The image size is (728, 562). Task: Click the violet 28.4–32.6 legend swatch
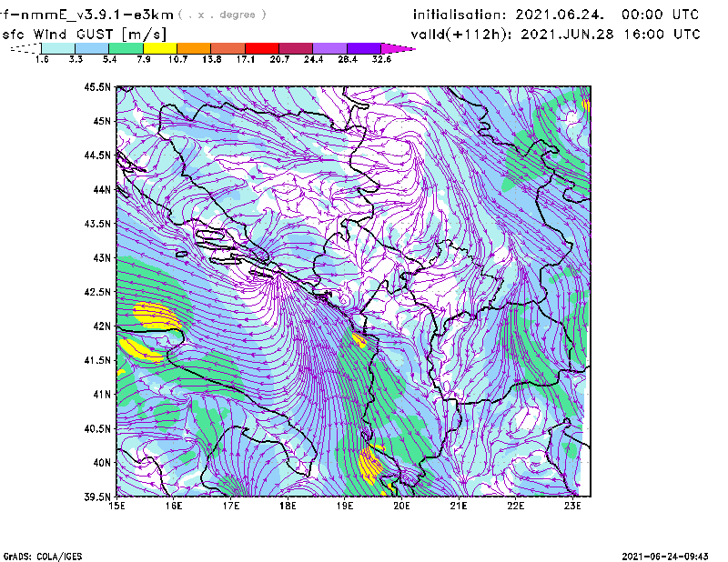[364, 48]
